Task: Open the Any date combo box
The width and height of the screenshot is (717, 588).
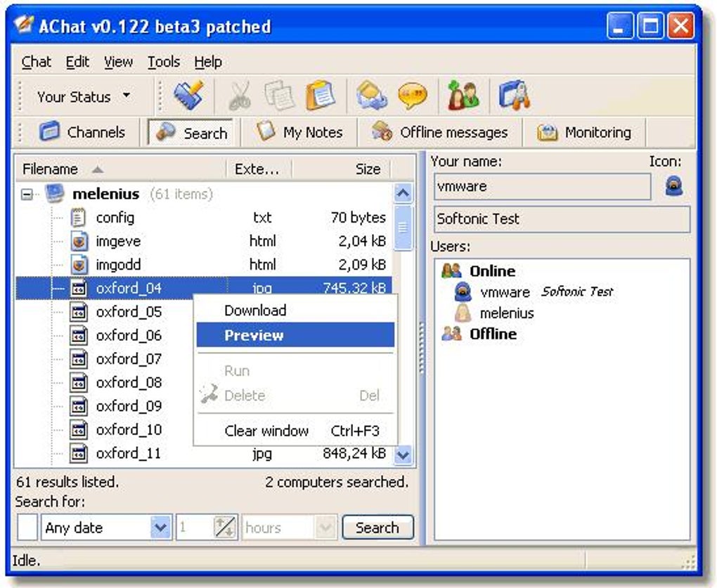Action: (x=160, y=528)
